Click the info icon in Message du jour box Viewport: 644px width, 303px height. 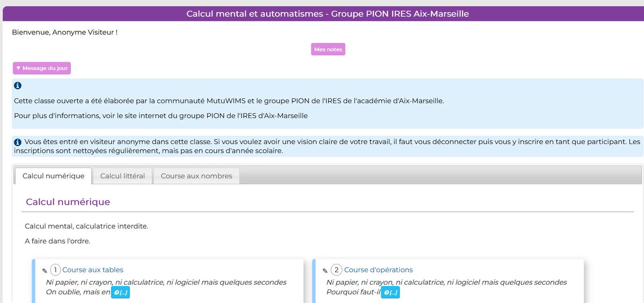tap(18, 86)
